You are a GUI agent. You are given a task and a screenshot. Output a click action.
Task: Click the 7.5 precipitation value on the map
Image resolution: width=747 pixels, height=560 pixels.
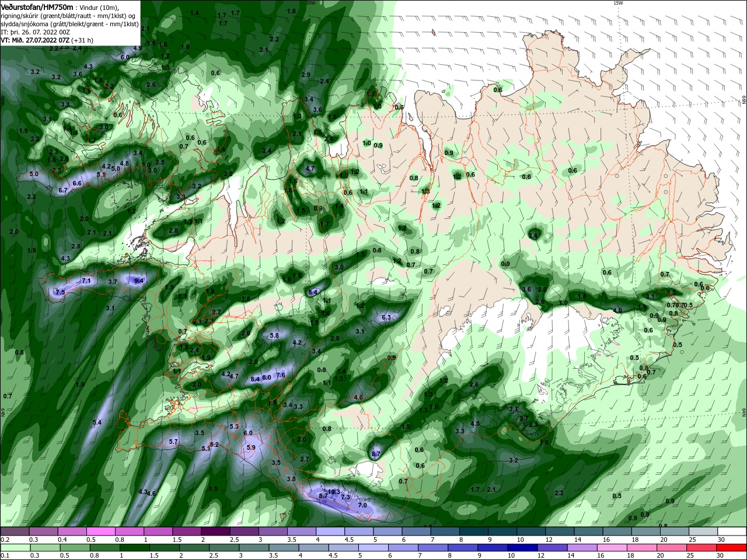tap(60, 292)
